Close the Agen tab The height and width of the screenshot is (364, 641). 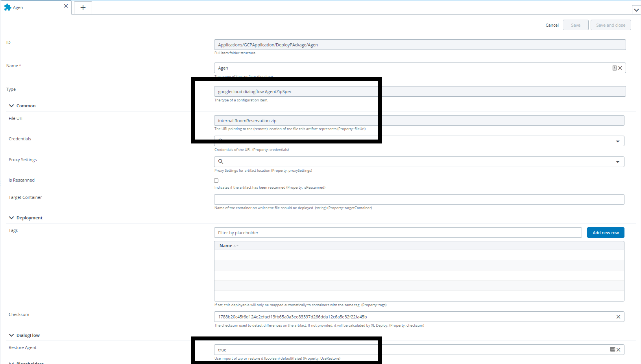(x=66, y=6)
